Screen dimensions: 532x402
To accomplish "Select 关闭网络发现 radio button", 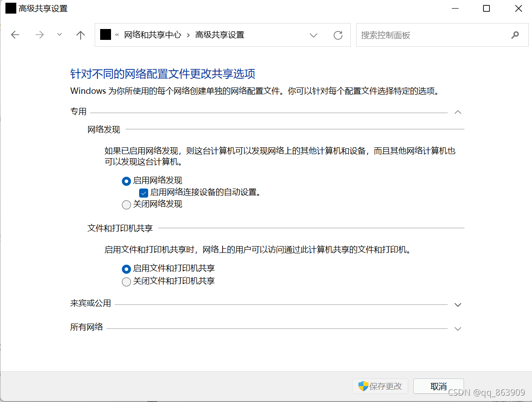I will (126, 204).
